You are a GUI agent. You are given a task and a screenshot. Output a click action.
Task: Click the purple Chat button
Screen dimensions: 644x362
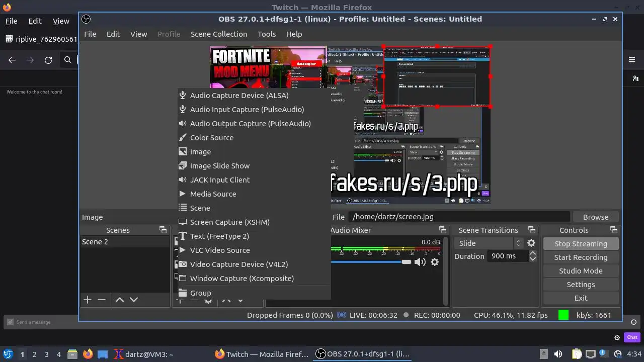click(632, 337)
